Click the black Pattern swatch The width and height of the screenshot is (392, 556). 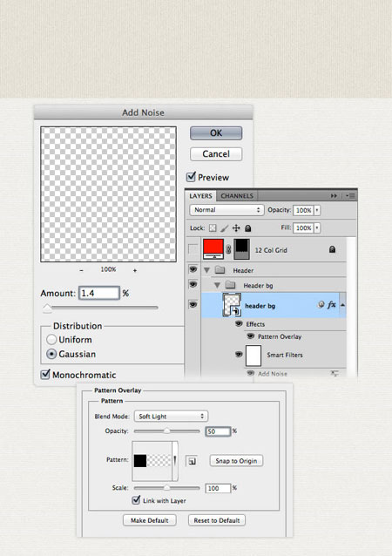140,461
